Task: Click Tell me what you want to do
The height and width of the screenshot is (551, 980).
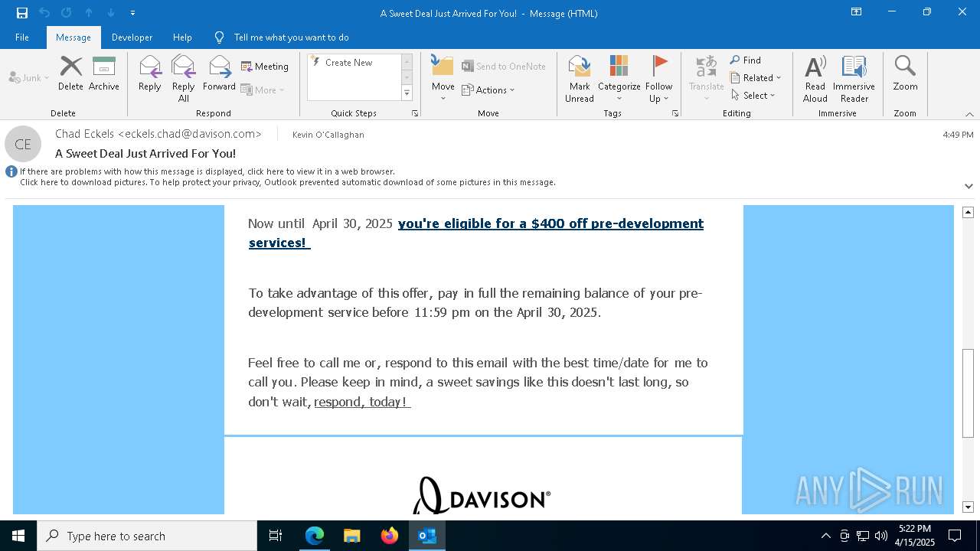Action: pos(291,37)
